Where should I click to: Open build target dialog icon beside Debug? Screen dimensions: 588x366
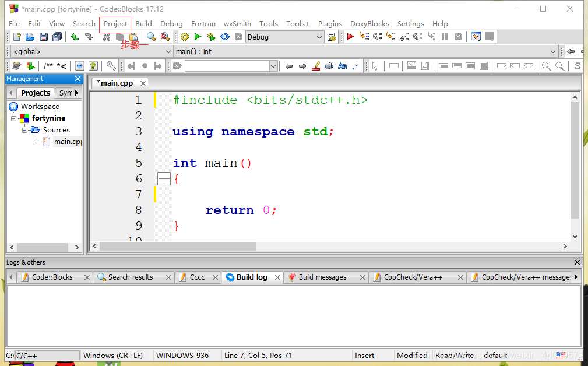click(x=332, y=37)
